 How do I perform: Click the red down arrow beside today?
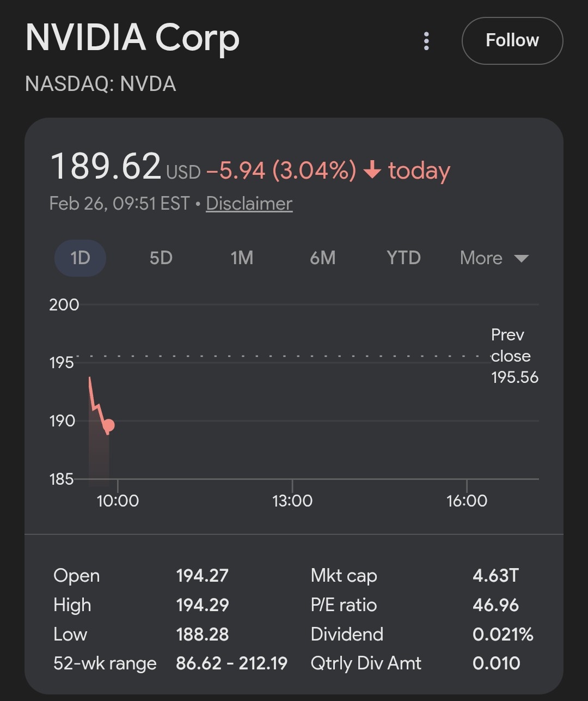(372, 170)
